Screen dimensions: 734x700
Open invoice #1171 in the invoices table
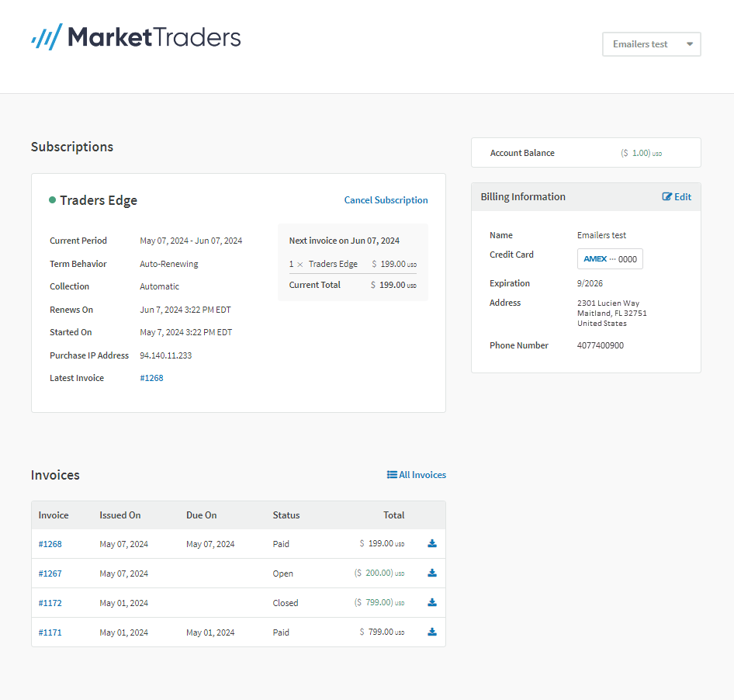(x=50, y=632)
